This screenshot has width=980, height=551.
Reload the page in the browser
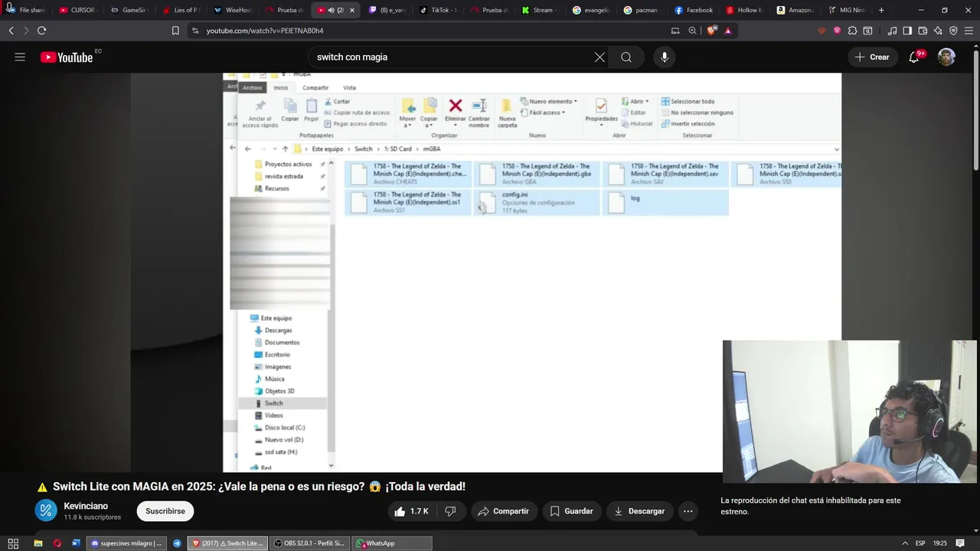(x=41, y=31)
